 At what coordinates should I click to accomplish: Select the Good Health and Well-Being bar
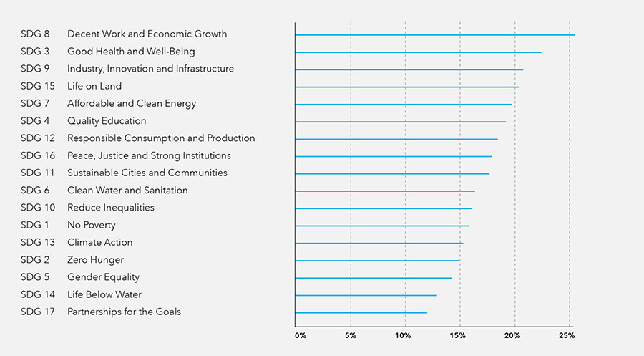[418, 52]
